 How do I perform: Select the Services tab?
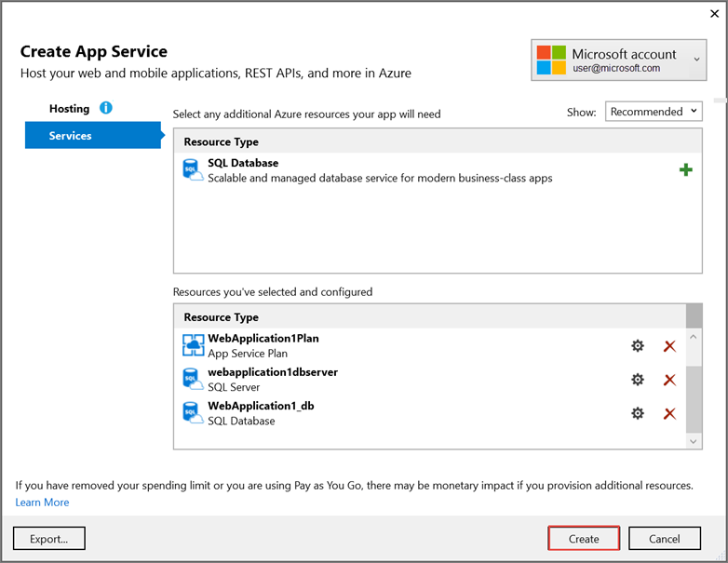click(71, 136)
